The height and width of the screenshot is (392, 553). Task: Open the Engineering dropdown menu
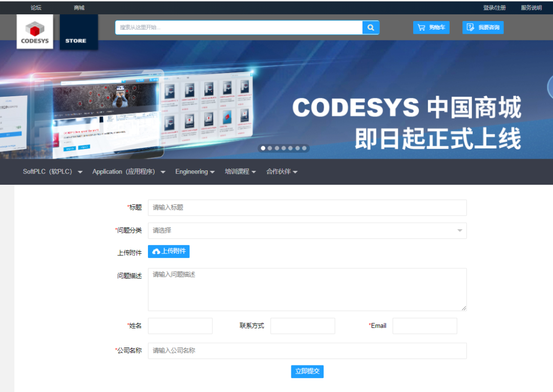pos(195,172)
